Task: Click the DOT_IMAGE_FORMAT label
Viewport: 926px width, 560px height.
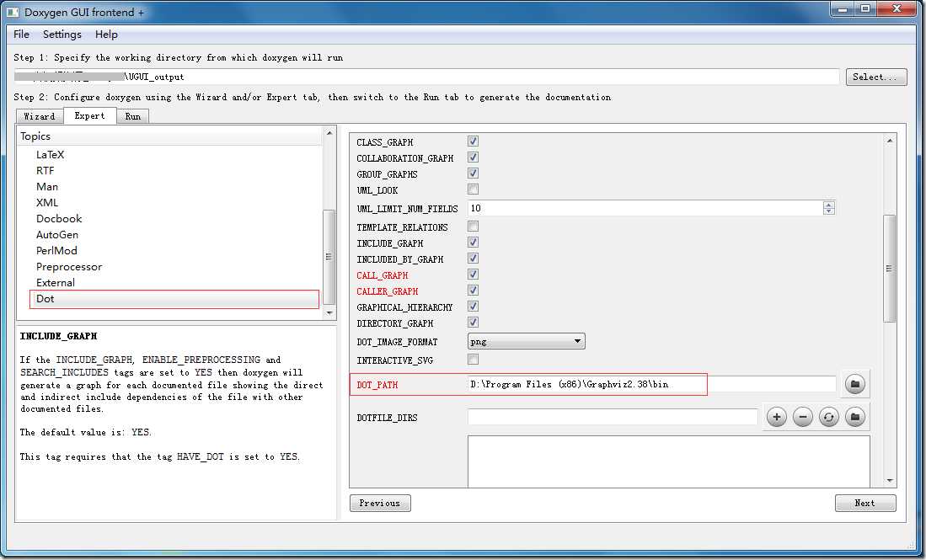Action: click(397, 342)
